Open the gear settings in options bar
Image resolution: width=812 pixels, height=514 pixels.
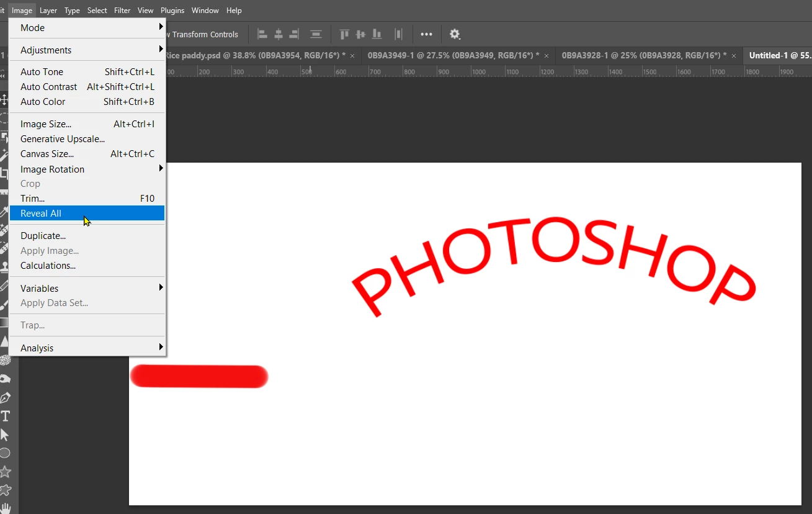pos(455,34)
